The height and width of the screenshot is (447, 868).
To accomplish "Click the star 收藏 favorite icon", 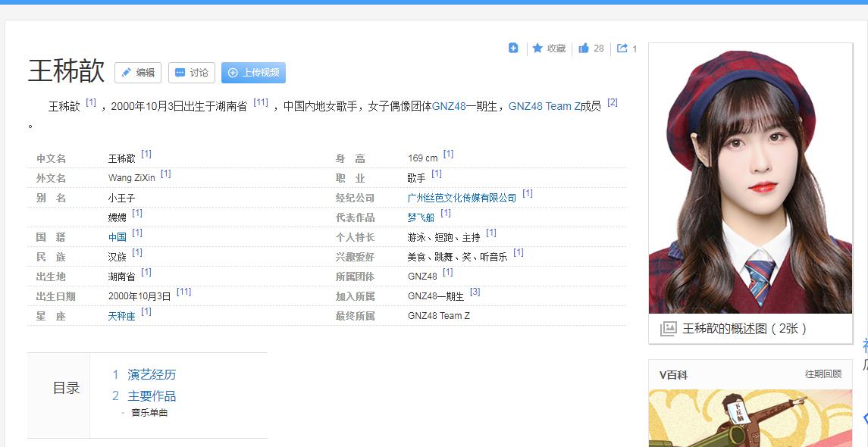I will coord(537,48).
